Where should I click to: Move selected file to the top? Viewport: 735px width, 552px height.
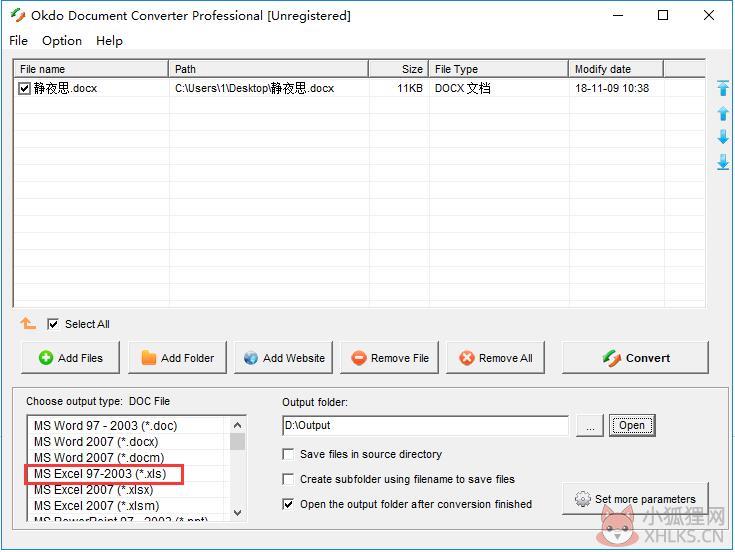[723, 88]
